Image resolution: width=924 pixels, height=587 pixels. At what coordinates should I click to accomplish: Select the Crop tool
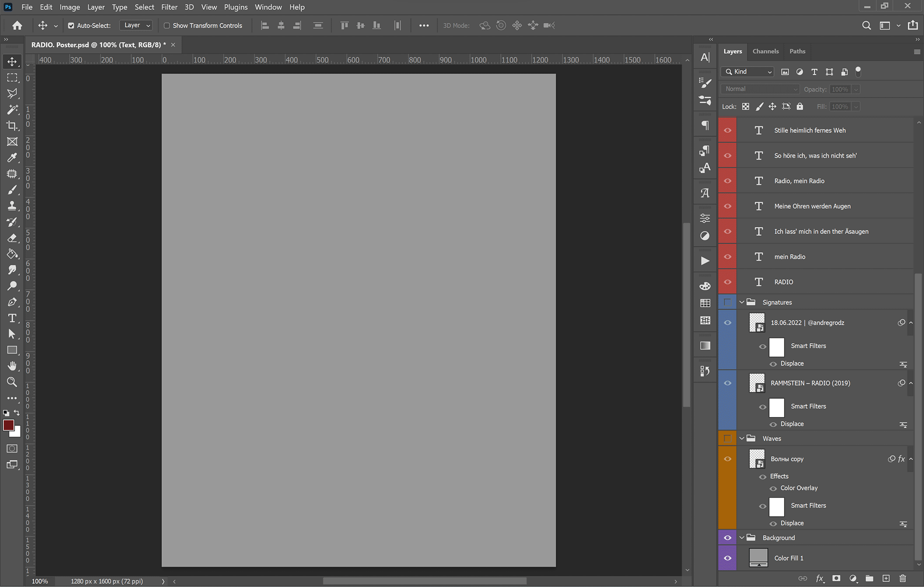tap(12, 126)
